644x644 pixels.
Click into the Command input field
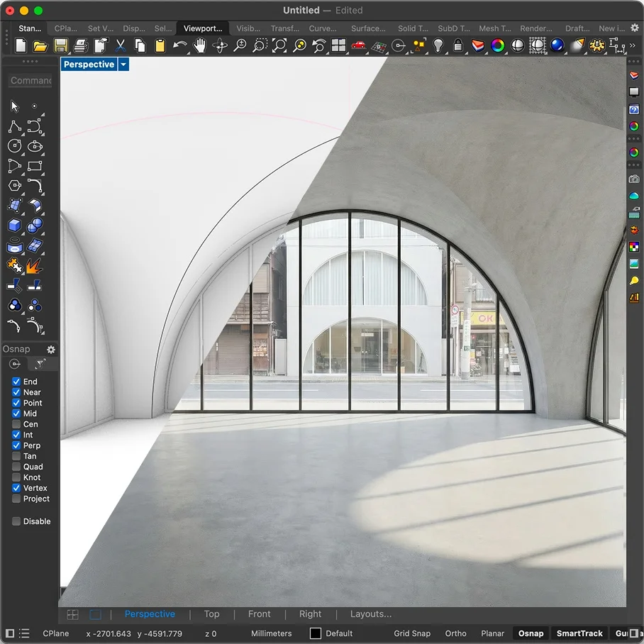click(x=30, y=81)
